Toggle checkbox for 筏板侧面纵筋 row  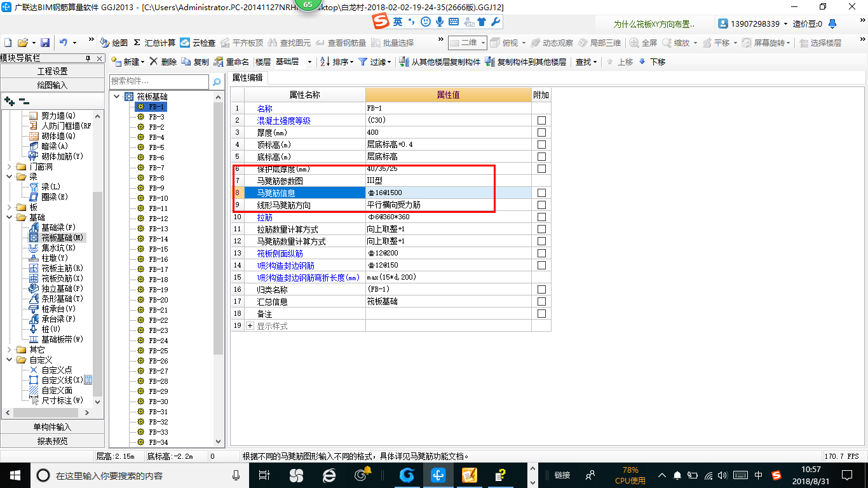541,253
